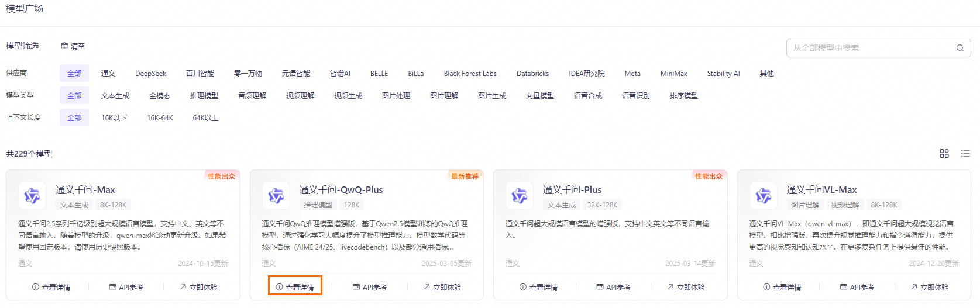980x308 pixels.
Task: Filter model type by 全模态
Action: (x=160, y=96)
